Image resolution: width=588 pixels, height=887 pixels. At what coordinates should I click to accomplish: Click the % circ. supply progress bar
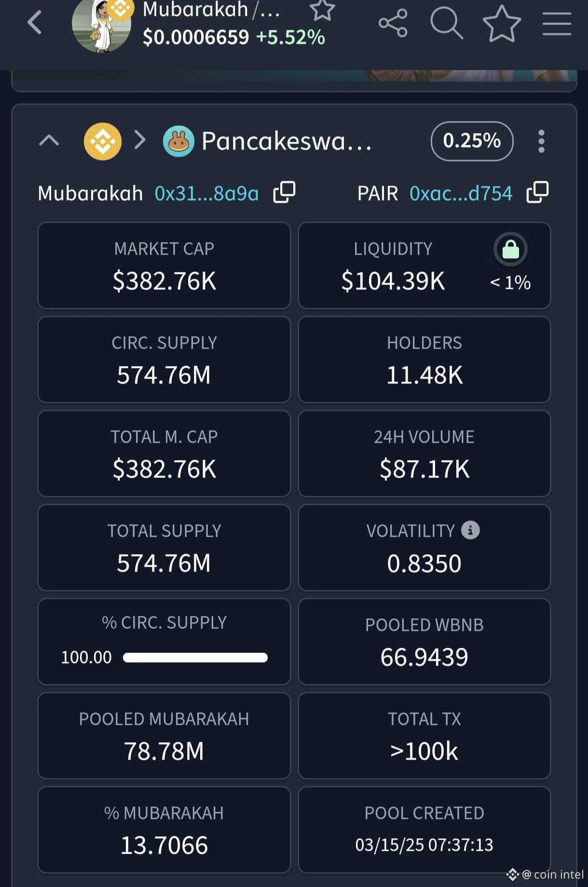[195, 657]
